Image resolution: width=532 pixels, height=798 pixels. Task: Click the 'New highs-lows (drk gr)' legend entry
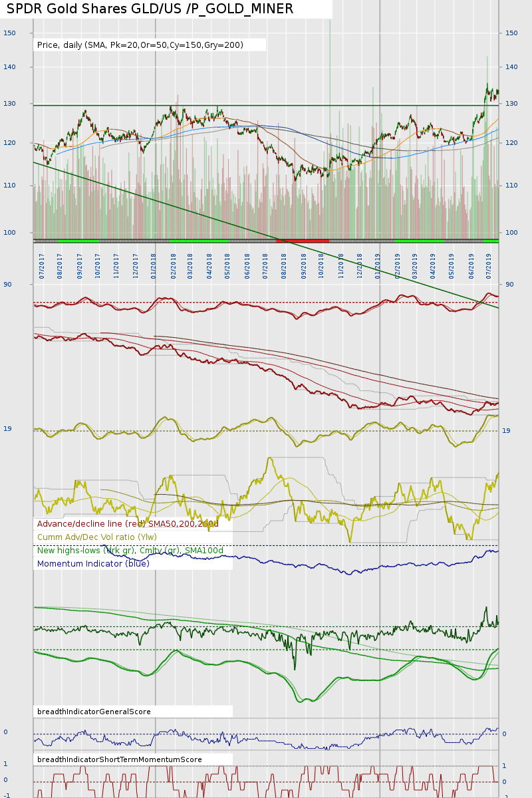[130, 551]
